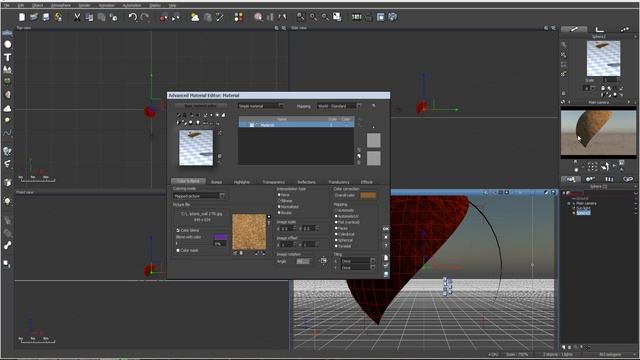Click the Image scale X input field
The width and height of the screenshot is (640, 360).
pyautogui.click(x=287, y=229)
